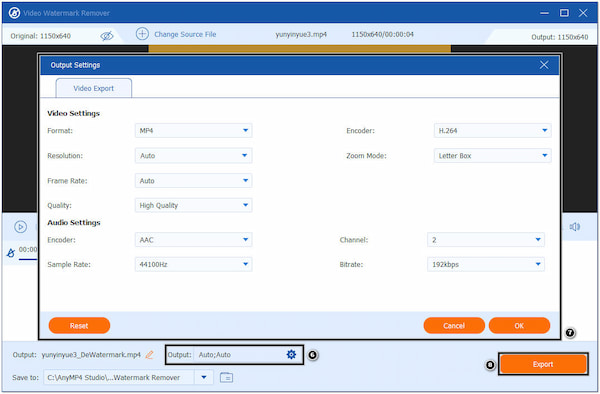Viewport: 600px width, 394px height.
Task: Click the play button in the player
Action: pyautogui.click(x=20, y=227)
